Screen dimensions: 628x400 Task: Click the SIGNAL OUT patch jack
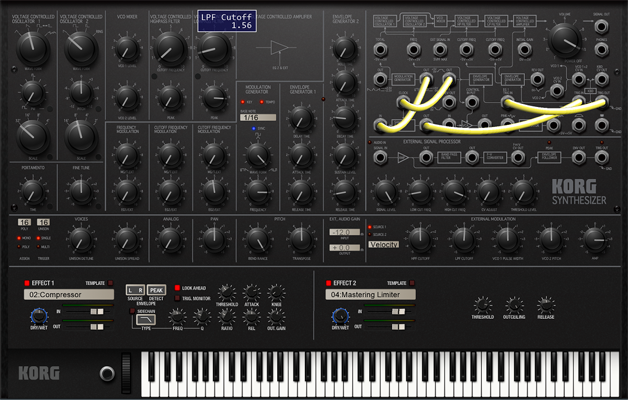601,26
